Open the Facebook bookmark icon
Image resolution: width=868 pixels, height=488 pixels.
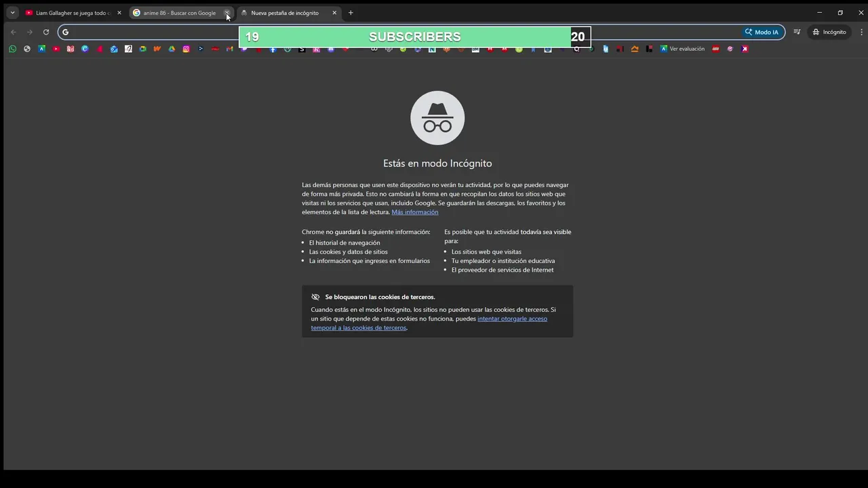[273, 49]
